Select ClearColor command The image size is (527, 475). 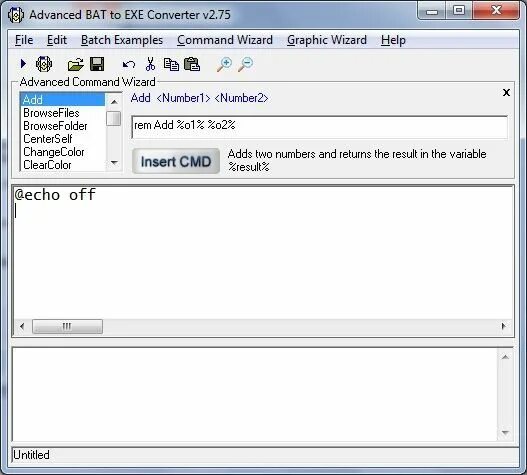point(63,165)
